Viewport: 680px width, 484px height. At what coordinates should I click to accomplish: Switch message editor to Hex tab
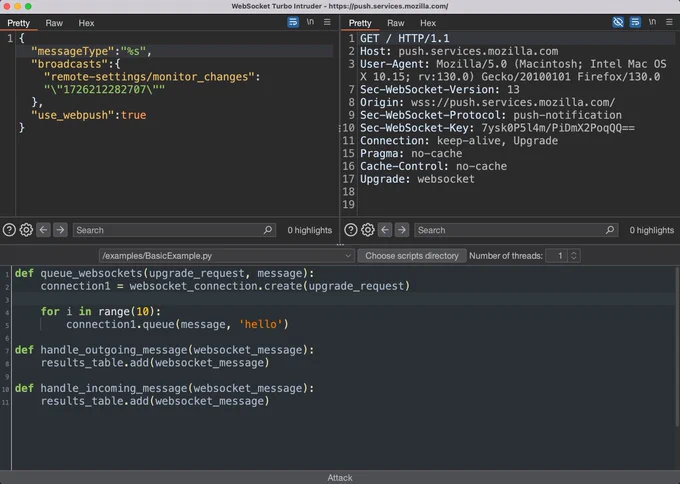click(86, 23)
